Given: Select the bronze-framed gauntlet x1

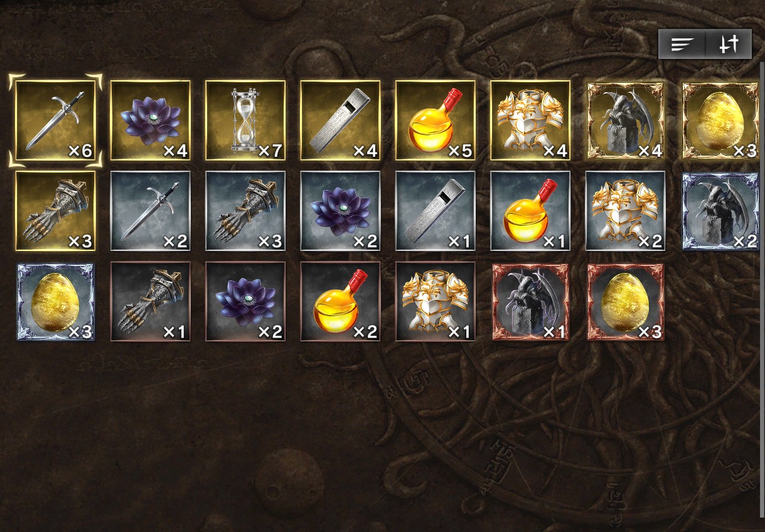Looking at the screenshot, I should pos(151,301).
